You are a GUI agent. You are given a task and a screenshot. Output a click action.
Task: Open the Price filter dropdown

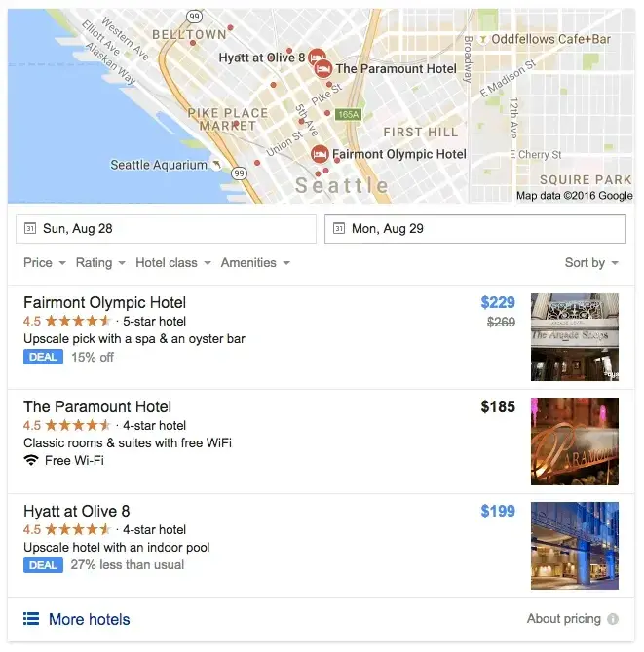[x=45, y=263]
